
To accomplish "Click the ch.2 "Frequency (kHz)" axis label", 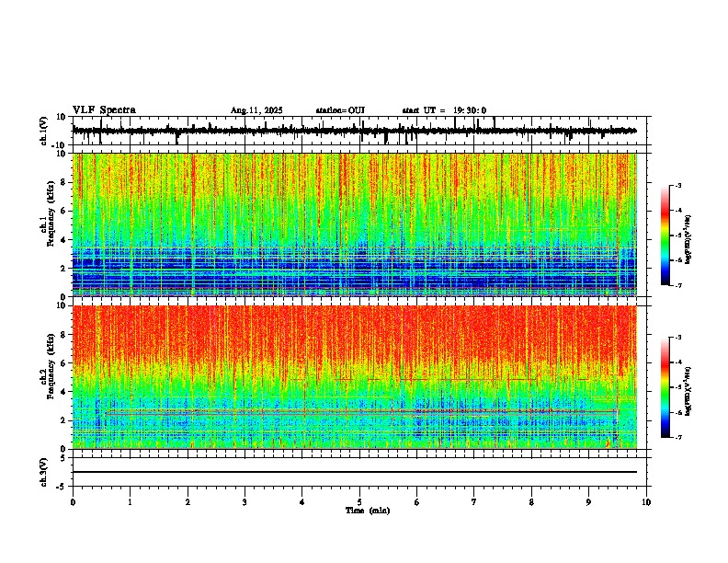I will [x=51, y=366].
